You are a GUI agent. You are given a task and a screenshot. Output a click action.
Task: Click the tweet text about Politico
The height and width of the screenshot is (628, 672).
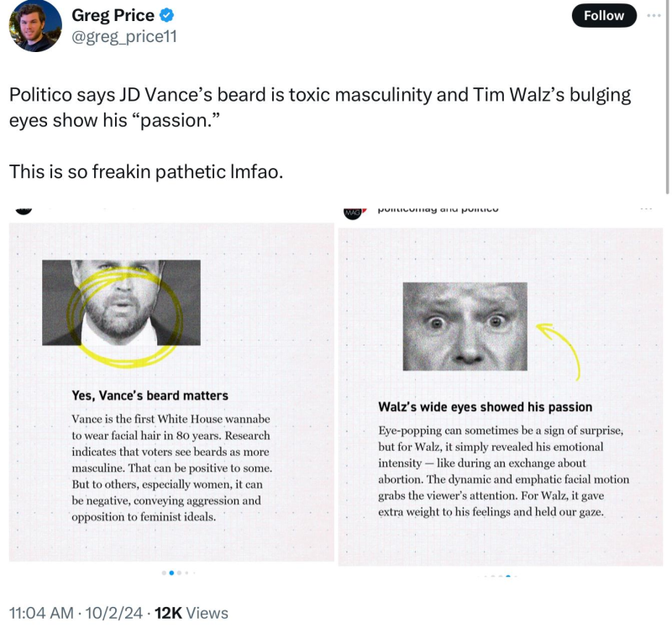click(319, 107)
